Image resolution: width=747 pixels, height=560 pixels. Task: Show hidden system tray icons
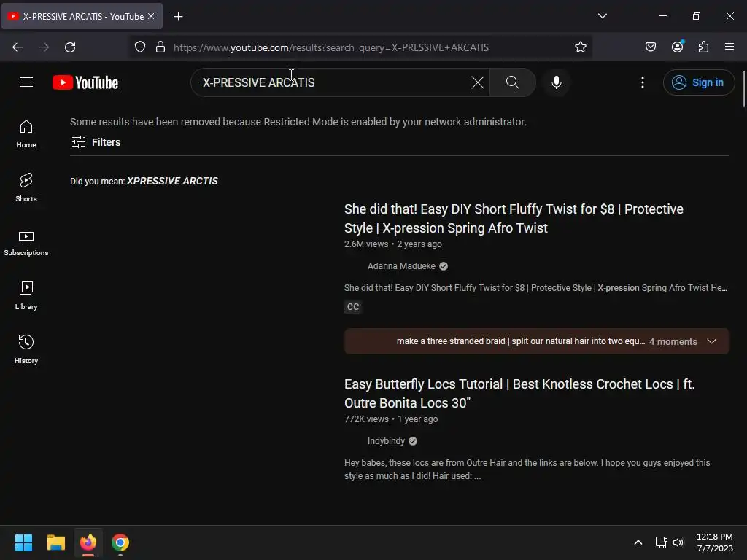coord(638,542)
